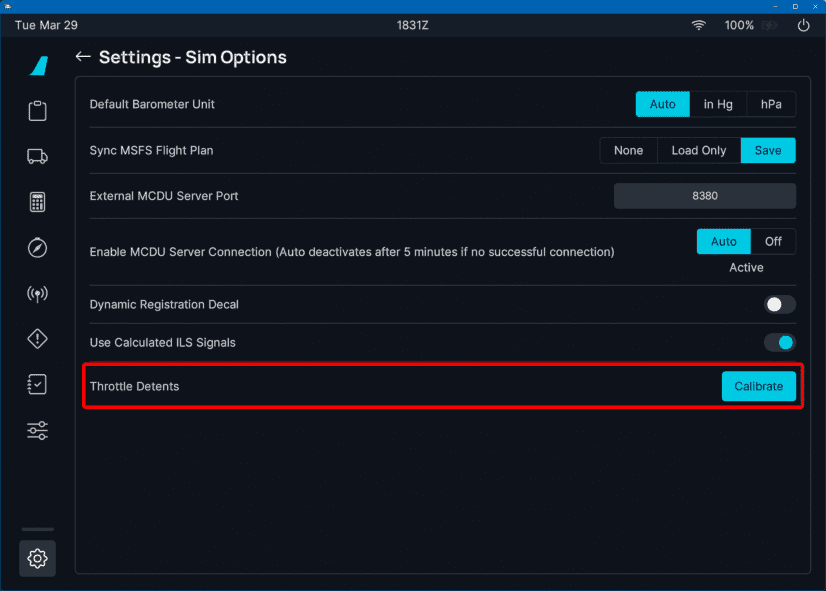The width and height of the screenshot is (826, 591).
Task: Click the back arrow beside Settings title
Action: click(83, 57)
